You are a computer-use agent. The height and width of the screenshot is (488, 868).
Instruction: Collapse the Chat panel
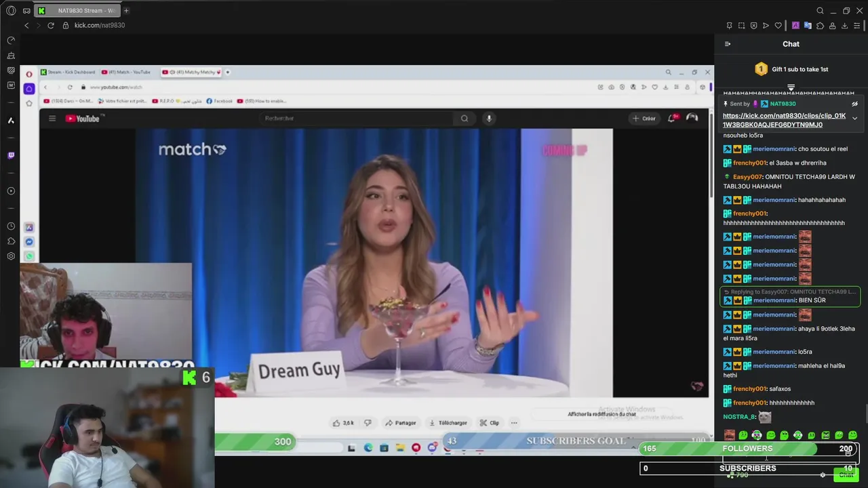(x=728, y=44)
